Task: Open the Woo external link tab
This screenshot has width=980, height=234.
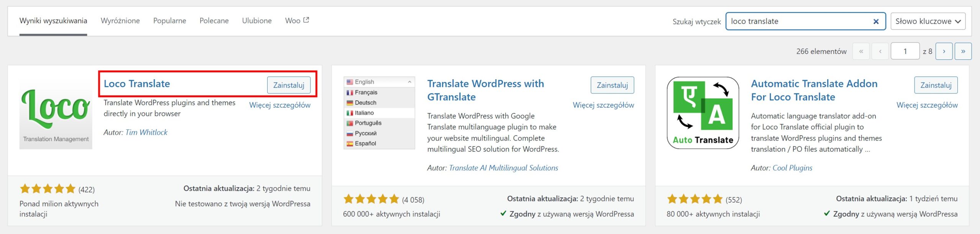Action: (x=297, y=21)
